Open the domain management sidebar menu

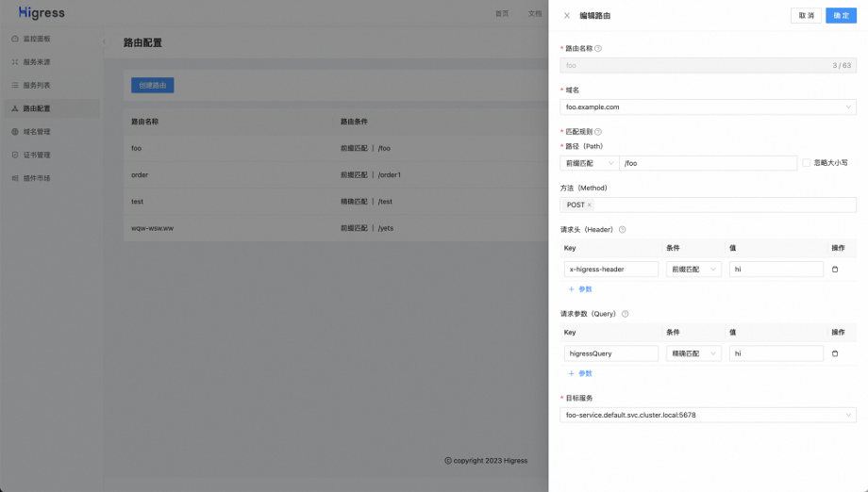click(37, 132)
